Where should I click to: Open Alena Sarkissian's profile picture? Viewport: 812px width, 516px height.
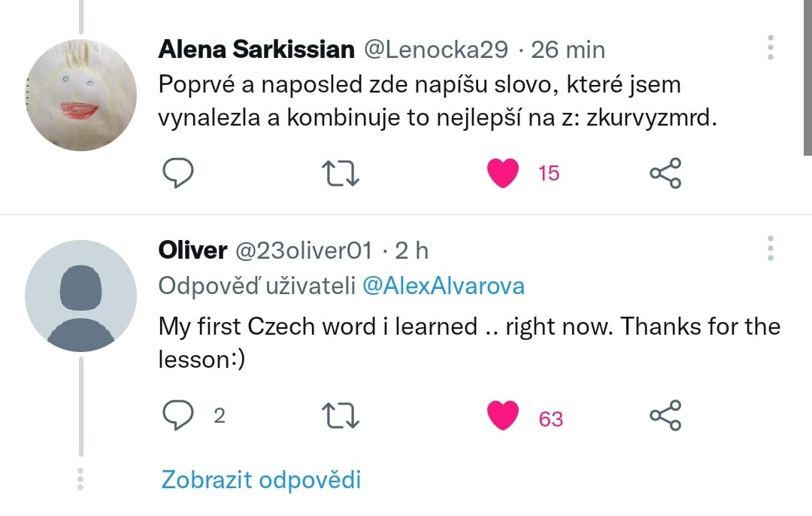coord(80,96)
